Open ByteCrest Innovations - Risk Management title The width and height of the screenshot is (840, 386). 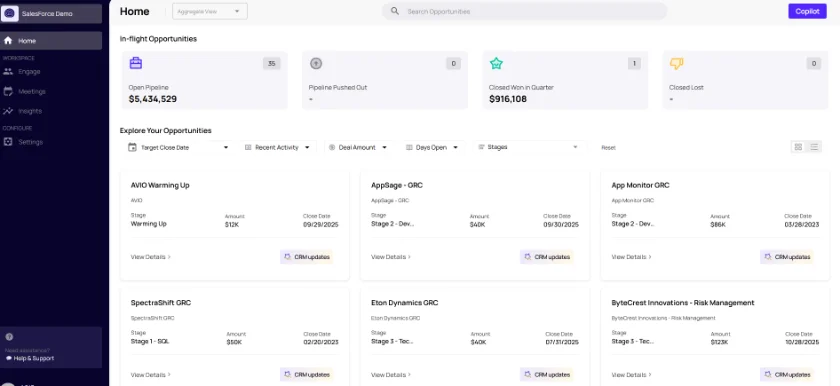click(x=682, y=303)
